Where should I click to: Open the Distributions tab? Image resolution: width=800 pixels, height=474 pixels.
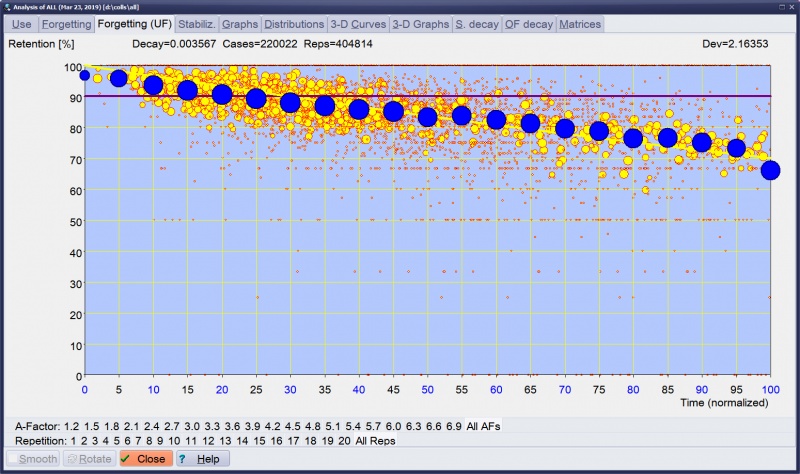[x=294, y=24]
